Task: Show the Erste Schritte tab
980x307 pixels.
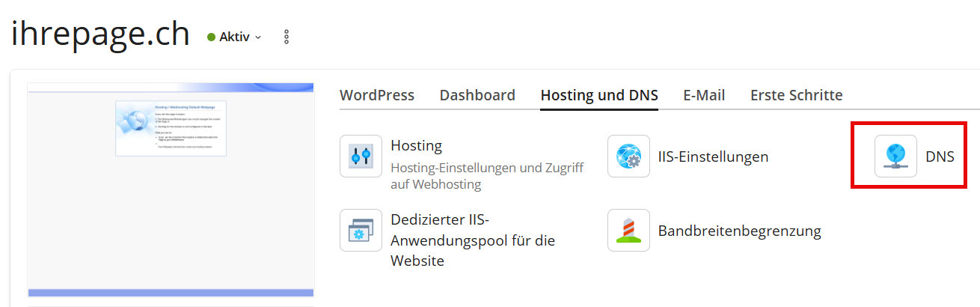Action: (796, 95)
